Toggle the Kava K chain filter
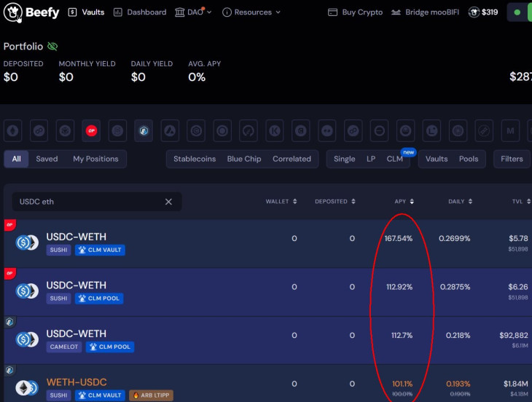Screen dimensions: 532x402 275,130
